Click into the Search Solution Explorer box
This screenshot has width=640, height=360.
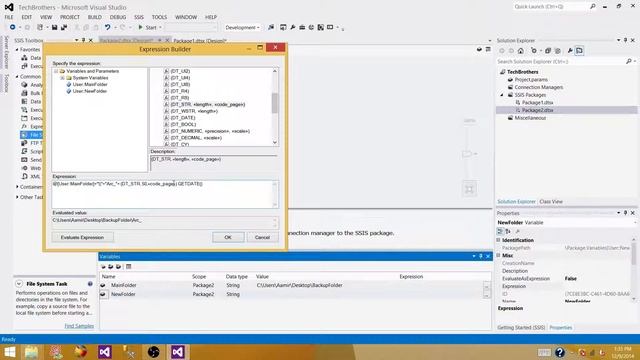pos(561,61)
